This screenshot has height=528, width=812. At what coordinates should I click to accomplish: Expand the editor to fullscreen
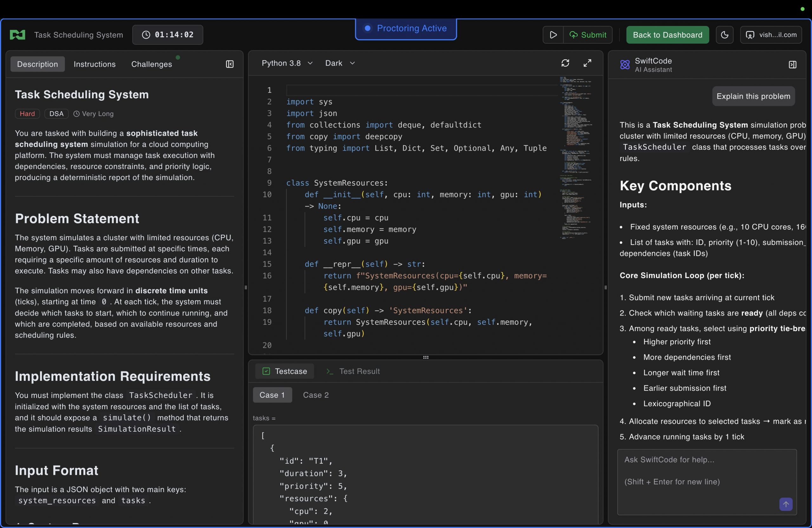click(x=587, y=63)
